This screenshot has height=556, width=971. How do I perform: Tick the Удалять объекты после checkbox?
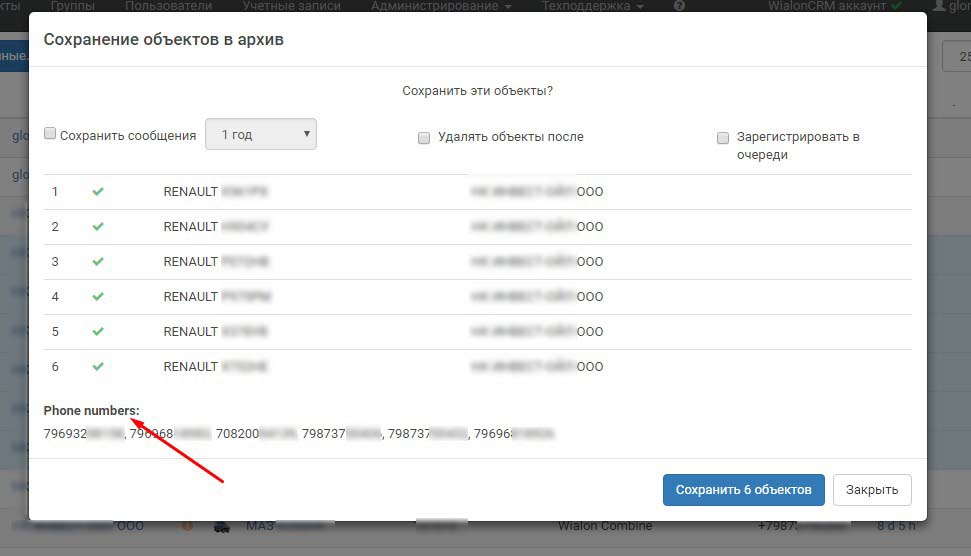tap(424, 138)
